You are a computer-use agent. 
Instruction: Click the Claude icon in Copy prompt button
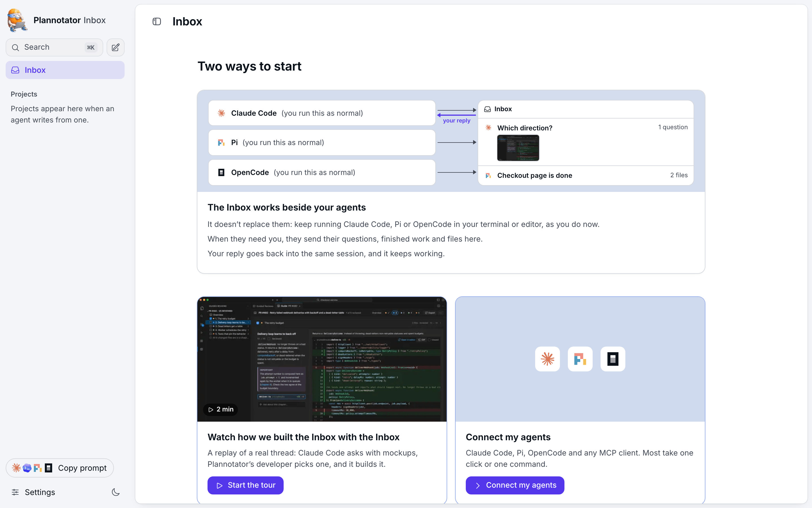(x=16, y=468)
